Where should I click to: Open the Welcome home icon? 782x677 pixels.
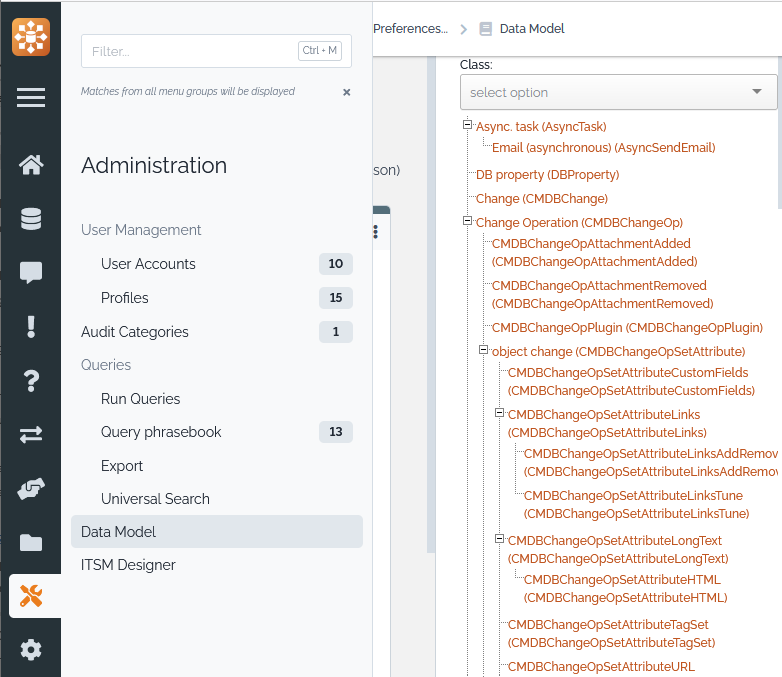(30, 165)
